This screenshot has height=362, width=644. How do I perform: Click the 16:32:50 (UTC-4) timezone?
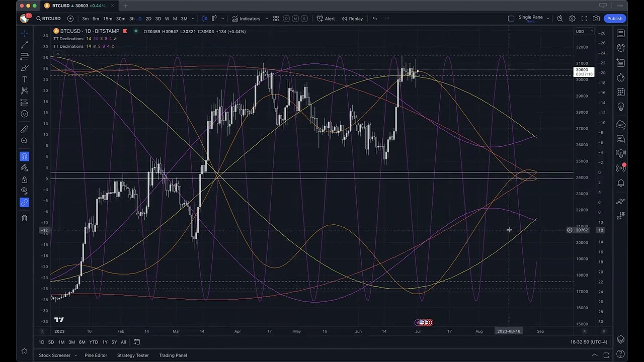[589, 342]
